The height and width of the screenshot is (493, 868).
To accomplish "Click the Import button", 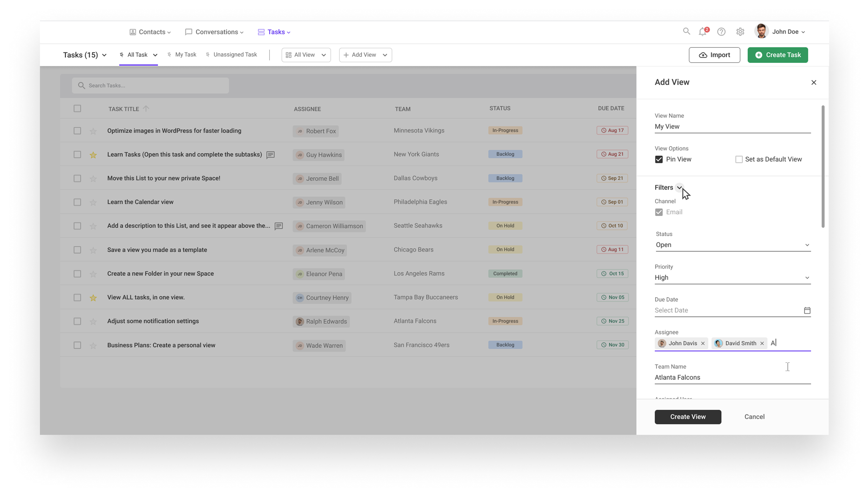I will coord(714,55).
